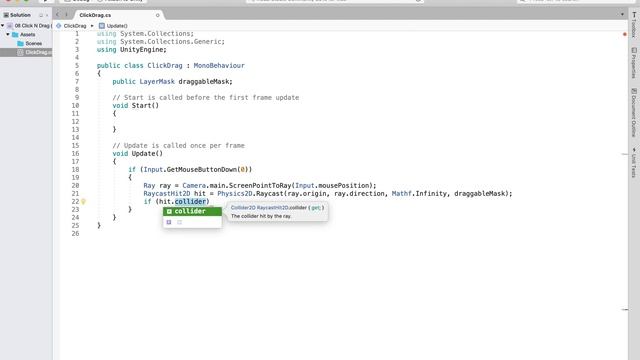640x360 pixels.
Task: Open the Properties side tab
Action: [634, 63]
